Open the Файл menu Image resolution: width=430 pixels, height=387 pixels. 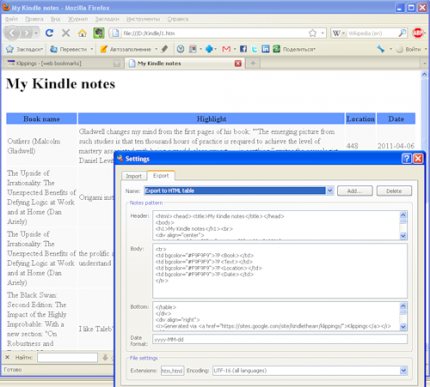click(11, 19)
